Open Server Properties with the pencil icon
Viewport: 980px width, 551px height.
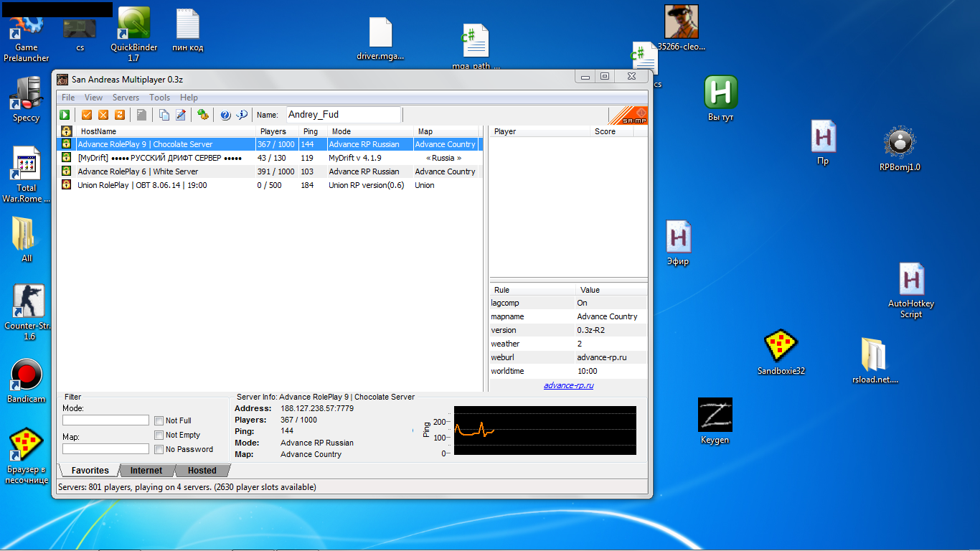pyautogui.click(x=181, y=115)
